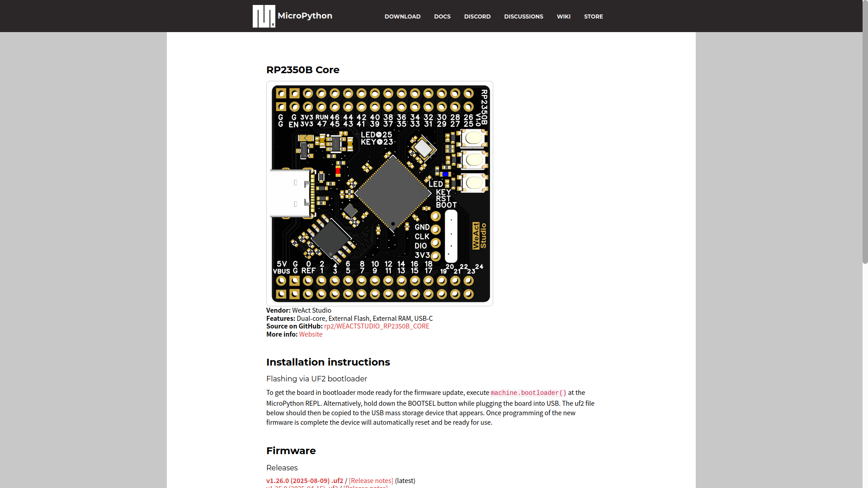Open the DISCORD navigation link

tap(477, 17)
